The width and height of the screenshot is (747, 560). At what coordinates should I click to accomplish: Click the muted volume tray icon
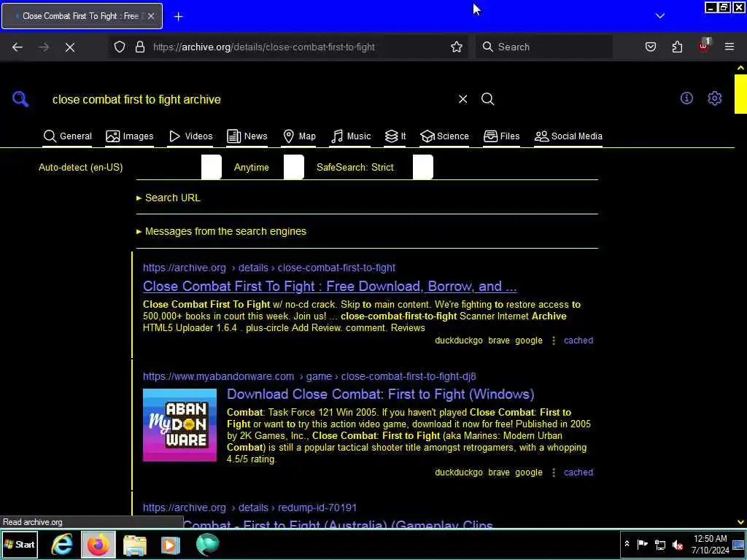(678, 544)
